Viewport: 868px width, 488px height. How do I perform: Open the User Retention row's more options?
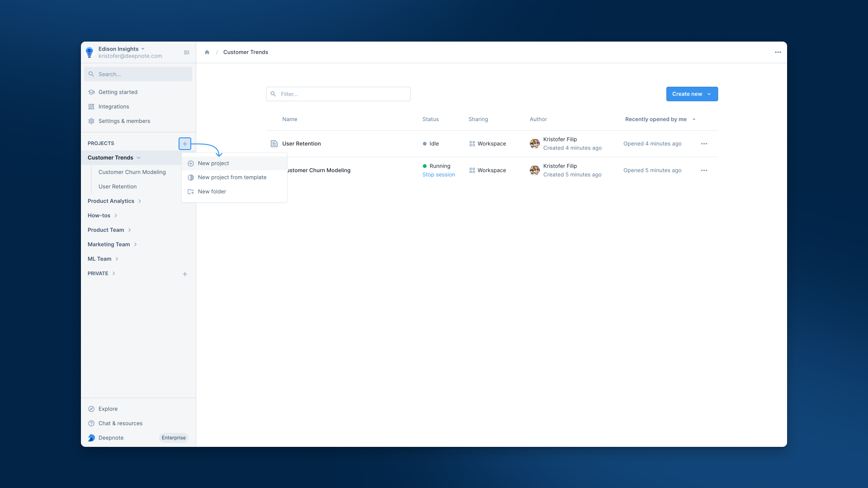(x=704, y=144)
